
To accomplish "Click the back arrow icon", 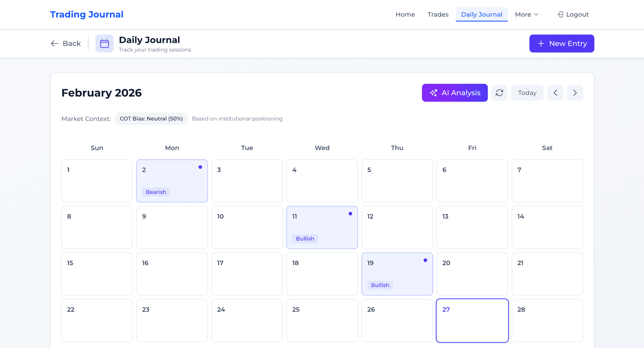I will [x=55, y=43].
